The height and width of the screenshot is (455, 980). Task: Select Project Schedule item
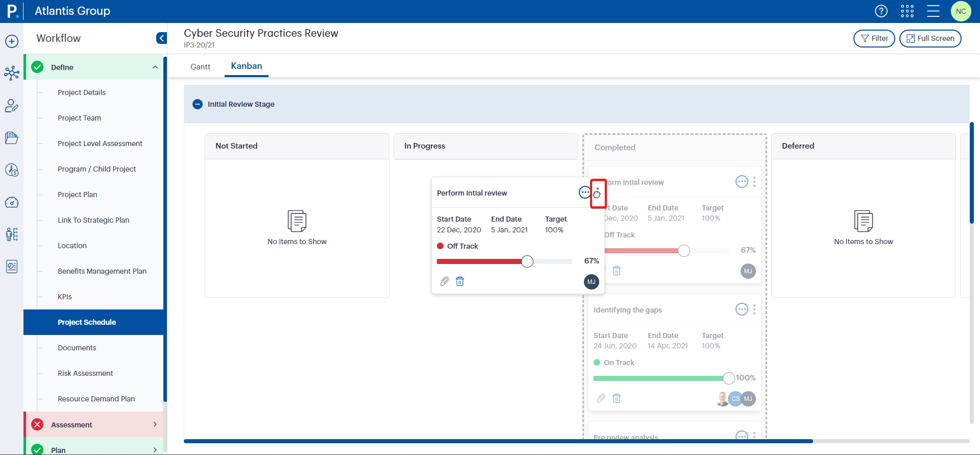coord(93,322)
